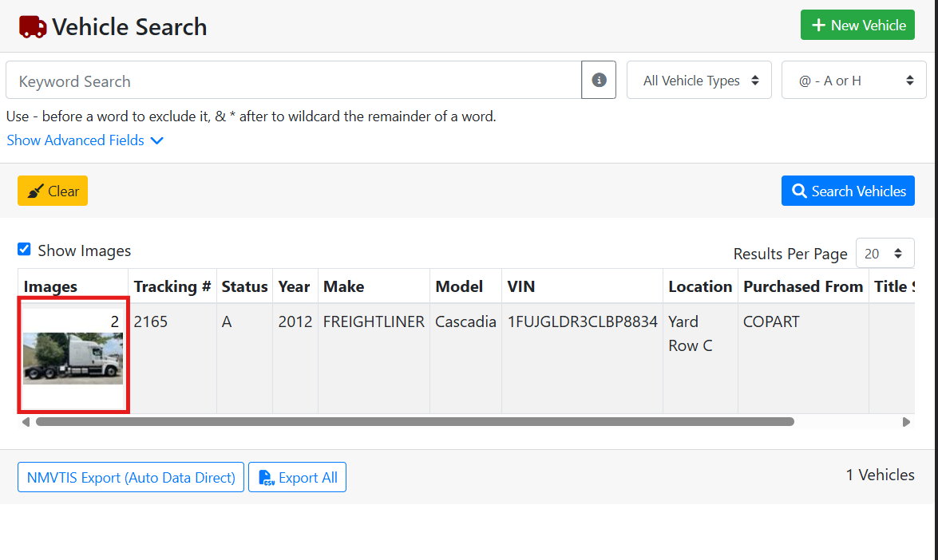Click the New Vehicle button
This screenshot has width=938, height=560.
click(857, 25)
